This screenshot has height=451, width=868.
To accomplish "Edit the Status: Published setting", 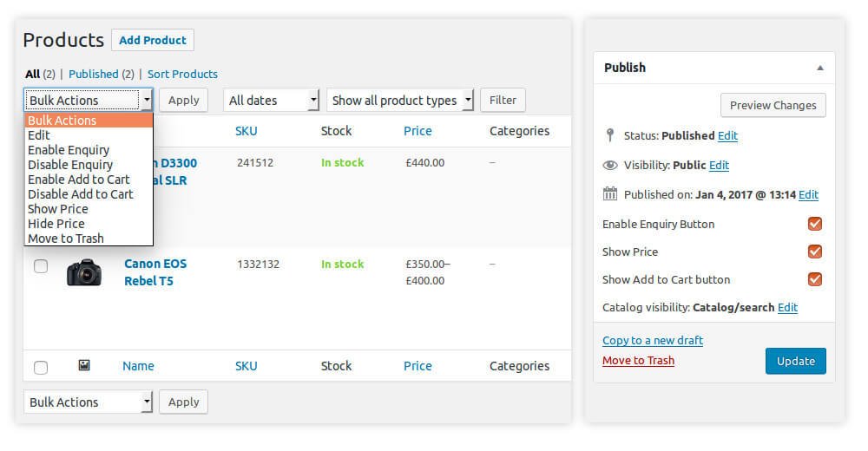I will (x=727, y=135).
